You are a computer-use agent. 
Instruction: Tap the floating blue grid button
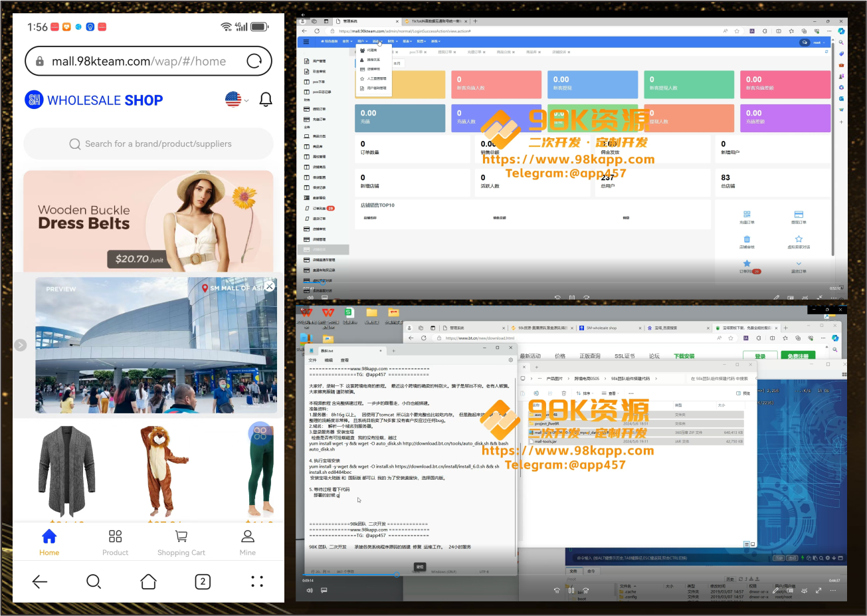(x=260, y=433)
